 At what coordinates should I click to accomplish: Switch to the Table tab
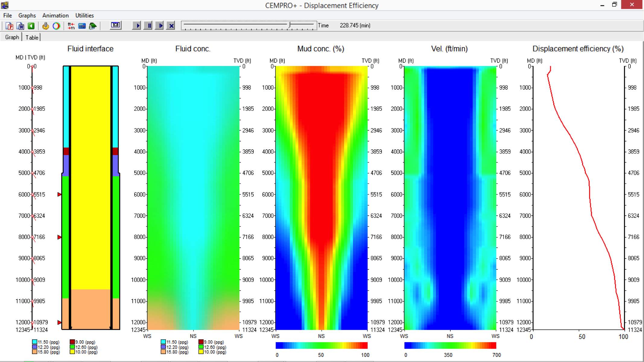coord(32,37)
